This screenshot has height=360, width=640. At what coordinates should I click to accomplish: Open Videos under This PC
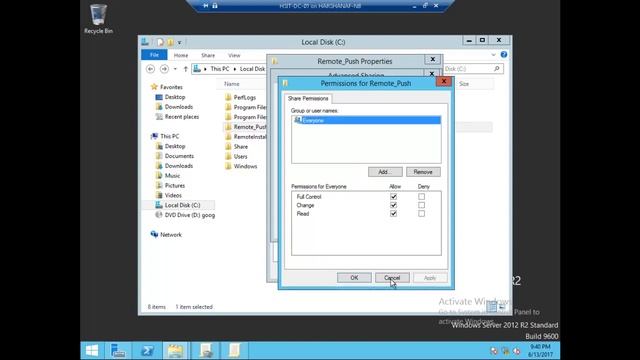coord(173,196)
